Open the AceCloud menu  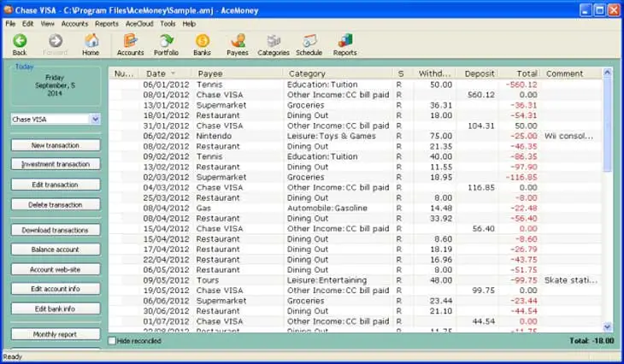tap(139, 24)
